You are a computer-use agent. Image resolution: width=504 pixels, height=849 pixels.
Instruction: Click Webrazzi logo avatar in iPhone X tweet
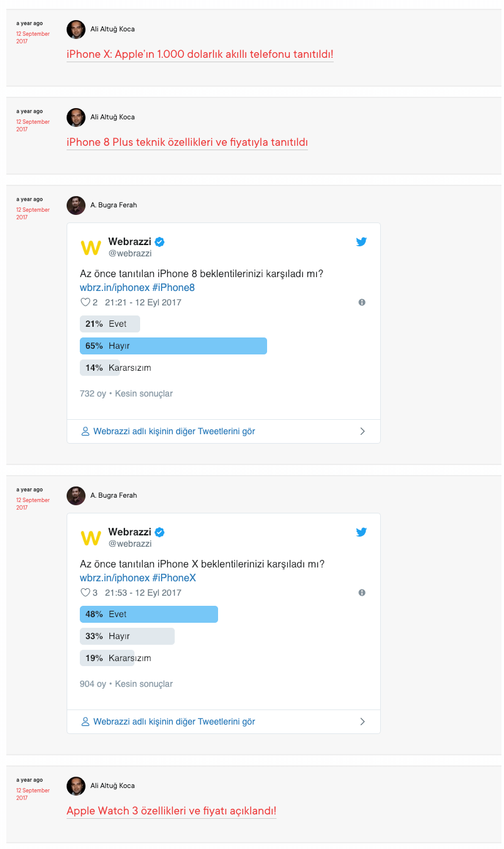(x=91, y=538)
